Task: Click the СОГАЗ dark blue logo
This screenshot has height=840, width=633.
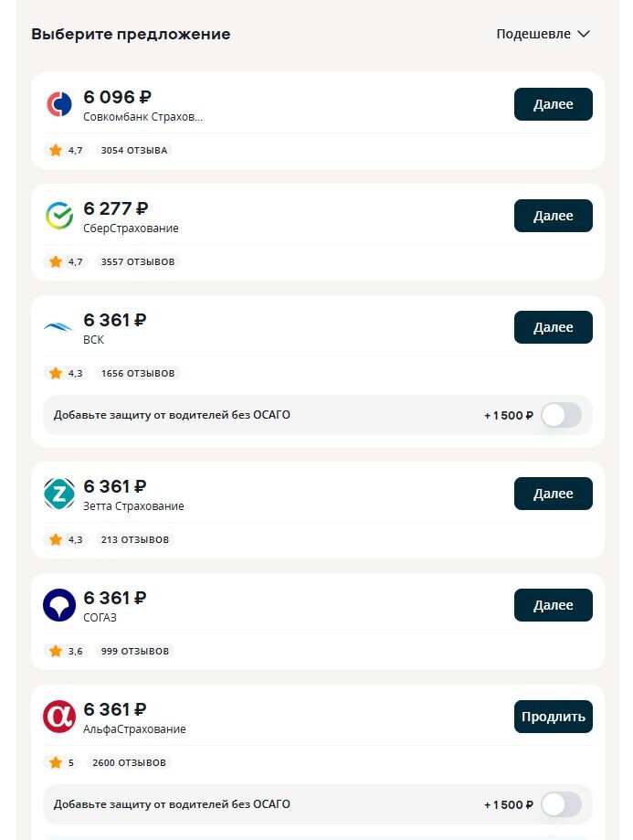Action: 58,605
